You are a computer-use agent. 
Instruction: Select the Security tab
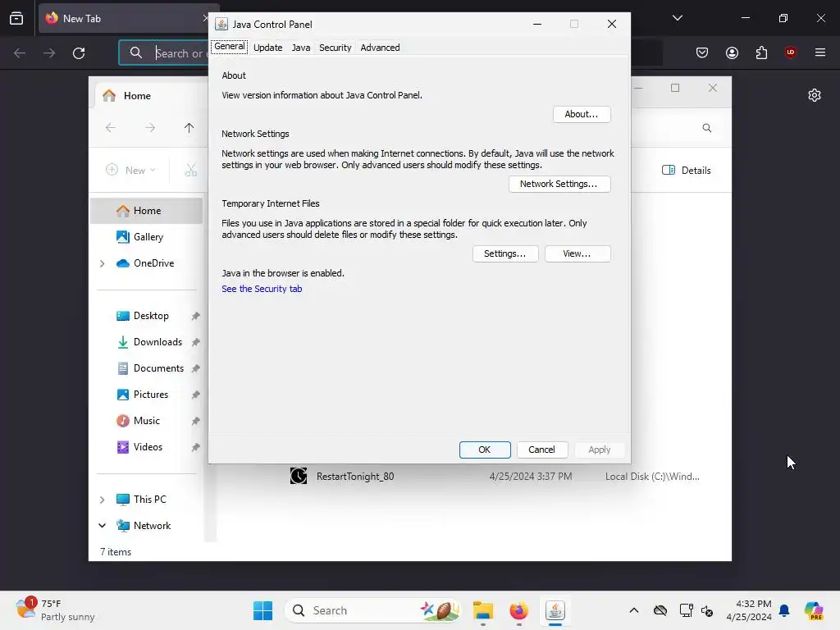pos(335,47)
